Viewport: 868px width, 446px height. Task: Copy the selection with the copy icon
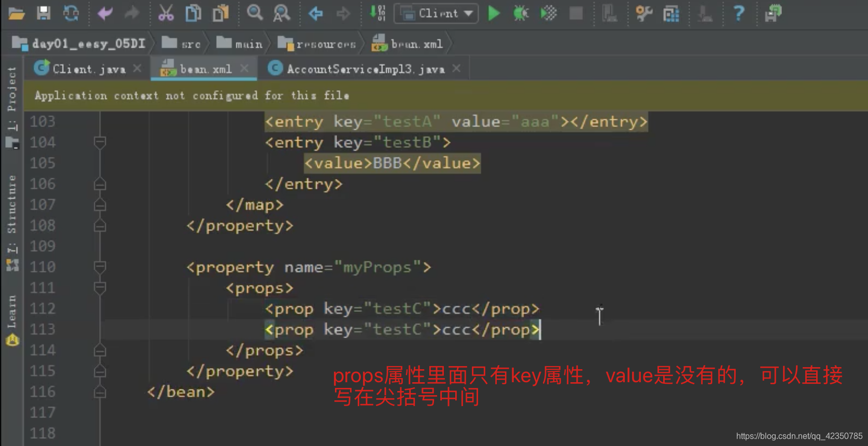pyautogui.click(x=193, y=13)
